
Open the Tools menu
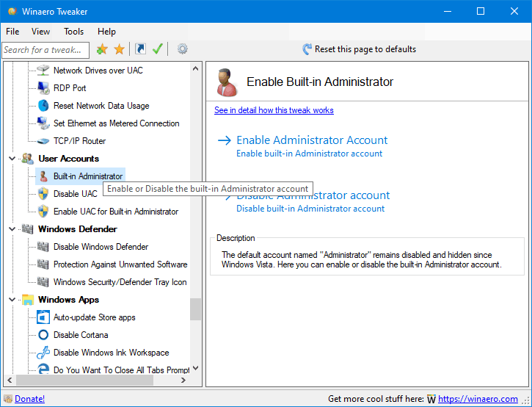(73, 32)
